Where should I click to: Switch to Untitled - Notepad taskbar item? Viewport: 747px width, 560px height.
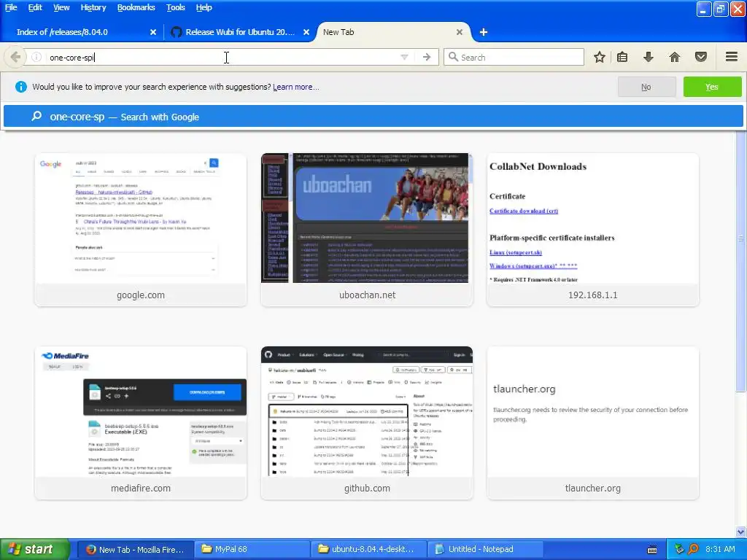(x=486, y=549)
